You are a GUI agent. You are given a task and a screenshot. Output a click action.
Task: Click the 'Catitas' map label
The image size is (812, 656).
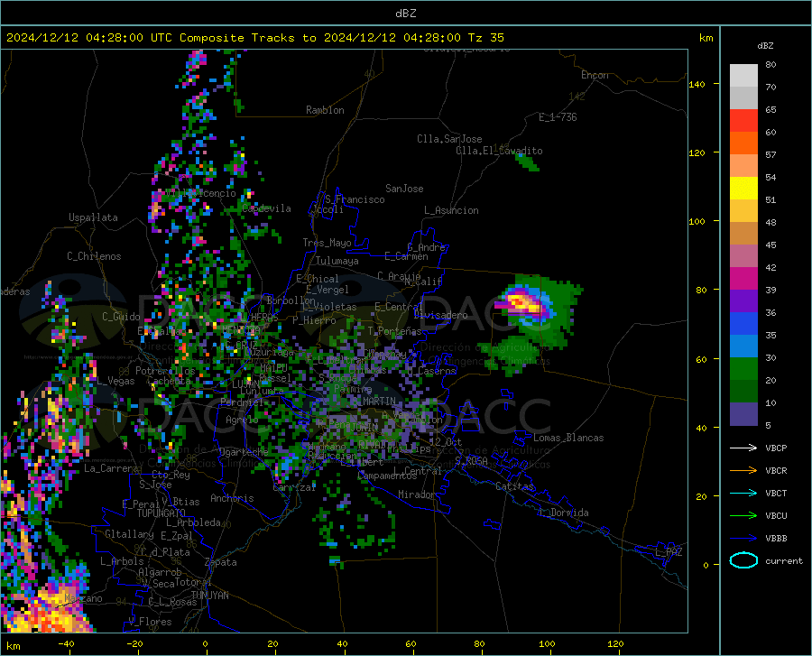[x=514, y=486]
